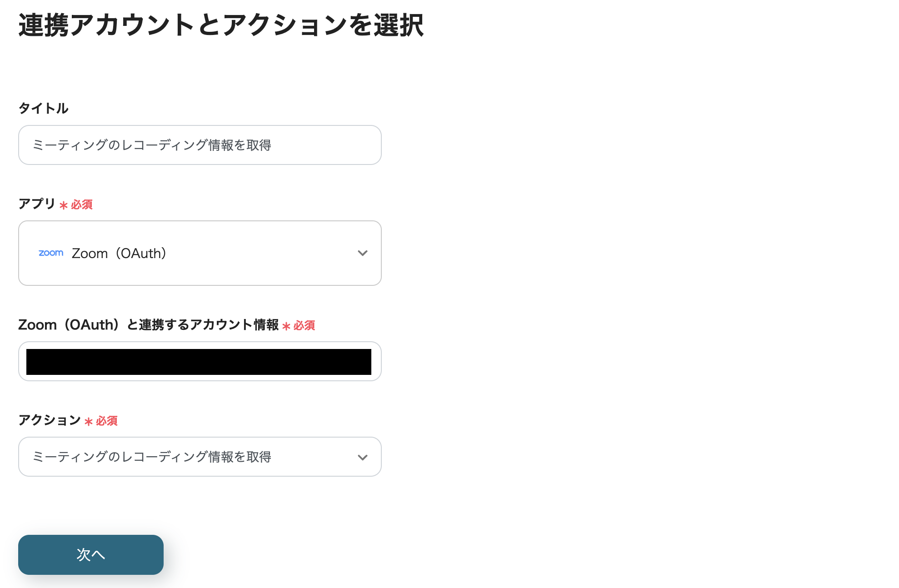Click the red 必須 badge beside アクション
Viewport: 899px width, 588px height.
pyautogui.click(x=105, y=421)
